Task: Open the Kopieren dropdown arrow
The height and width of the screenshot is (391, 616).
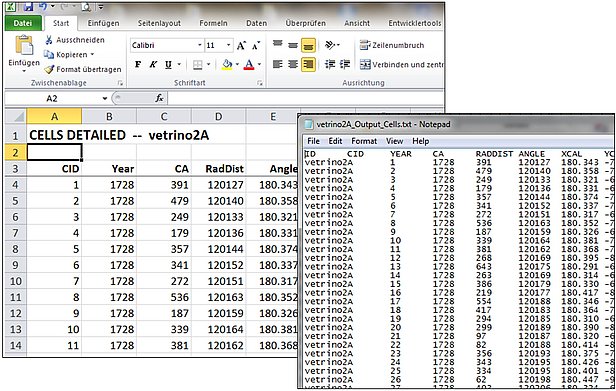Action: point(93,54)
